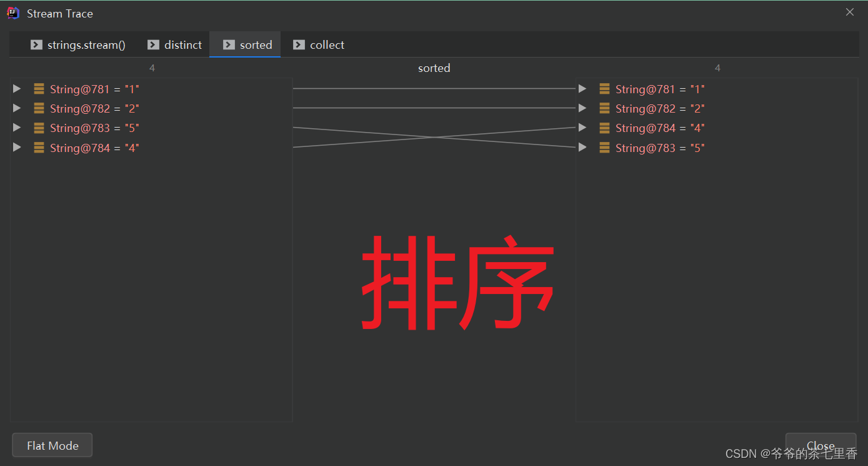The height and width of the screenshot is (466, 868).
Task: Click the left column count "4"
Action: (x=152, y=68)
